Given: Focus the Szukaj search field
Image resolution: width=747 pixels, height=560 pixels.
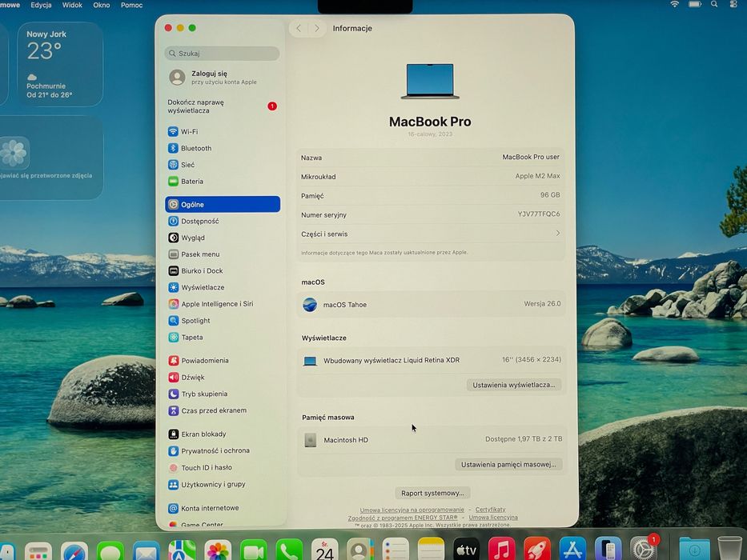Looking at the screenshot, I should 222,54.
